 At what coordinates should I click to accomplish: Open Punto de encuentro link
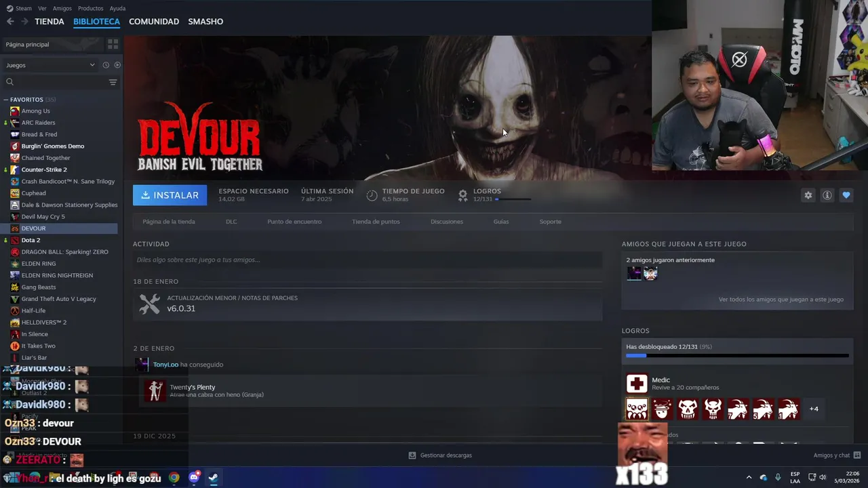(x=294, y=222)
